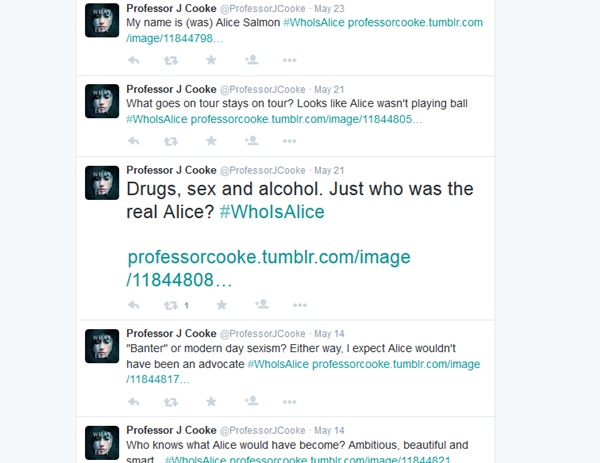Favorite the 'My name is (was) Alice Salmon' tweet
600x463 pixels.
click(x=211, y=60)
